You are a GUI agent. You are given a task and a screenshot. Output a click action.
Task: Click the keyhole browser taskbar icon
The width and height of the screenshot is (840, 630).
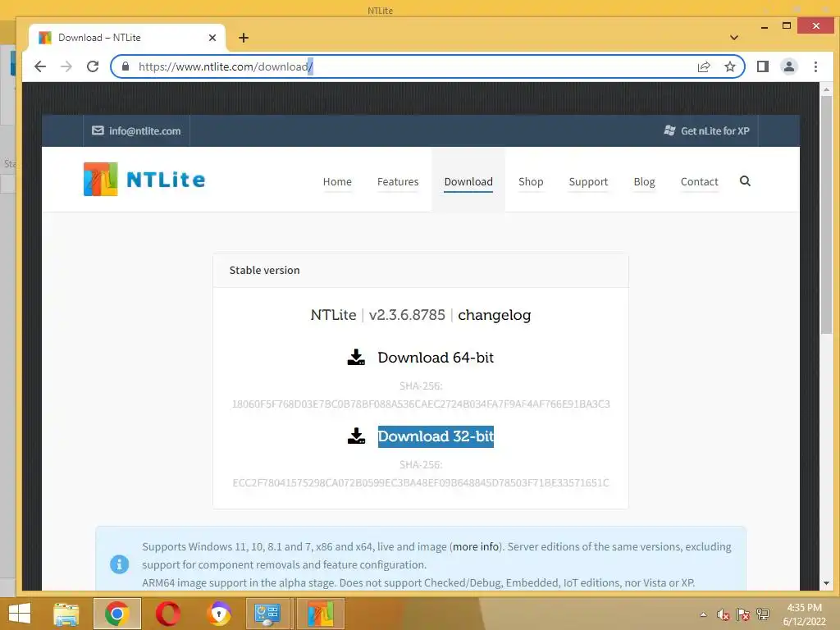pyautogui.click(x=218, y=614)
